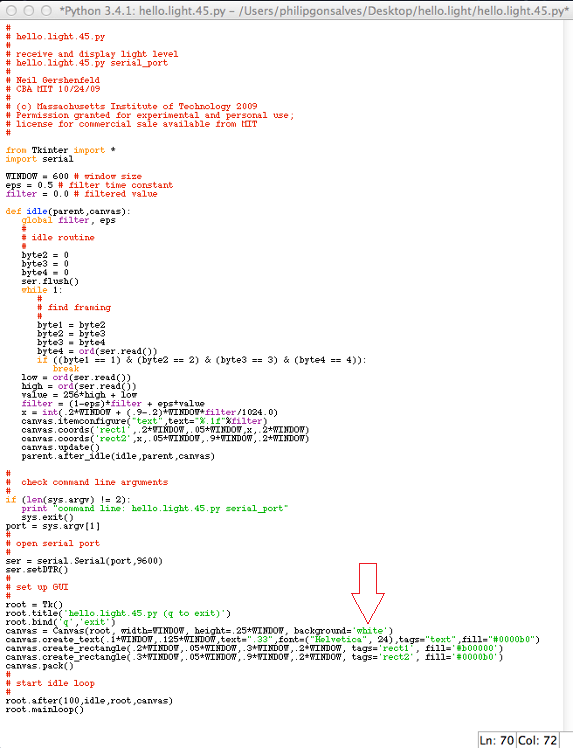Screen dimensions: 573x748
Task: Click the 'break' keyword line
Action: (x=66, y=369)
